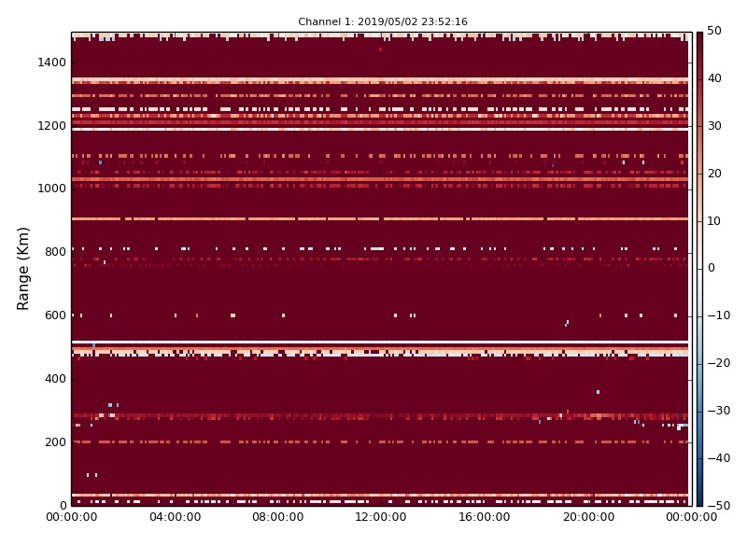The height and width of the screenshot is (560, 747).
Task: Click the colorbar label 50
Action: coord(714,31)
